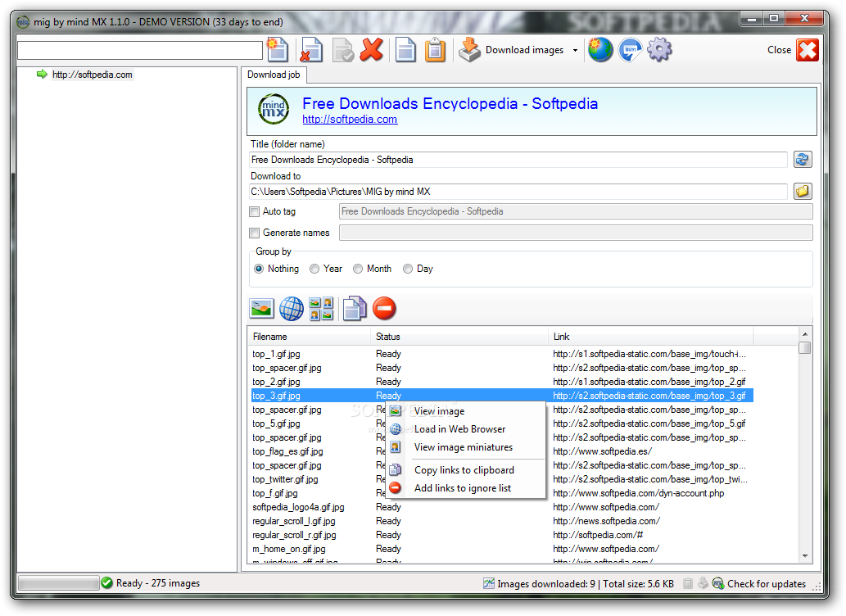
Task: Click the load in web browser globe icon
Action: click(292, 309)
